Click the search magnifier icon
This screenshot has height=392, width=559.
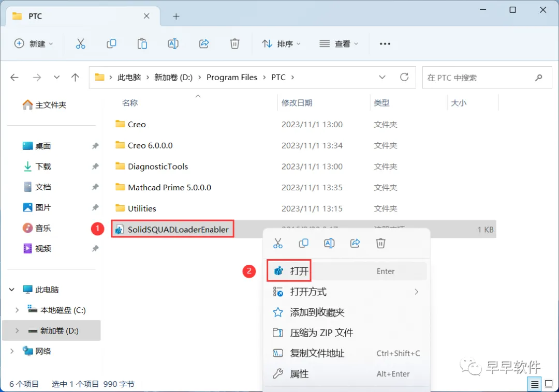pyautogui.click(x=539, y=78)
